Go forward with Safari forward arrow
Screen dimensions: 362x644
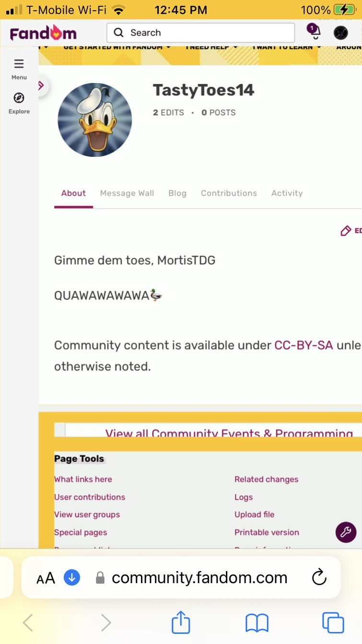pos(105,623)
